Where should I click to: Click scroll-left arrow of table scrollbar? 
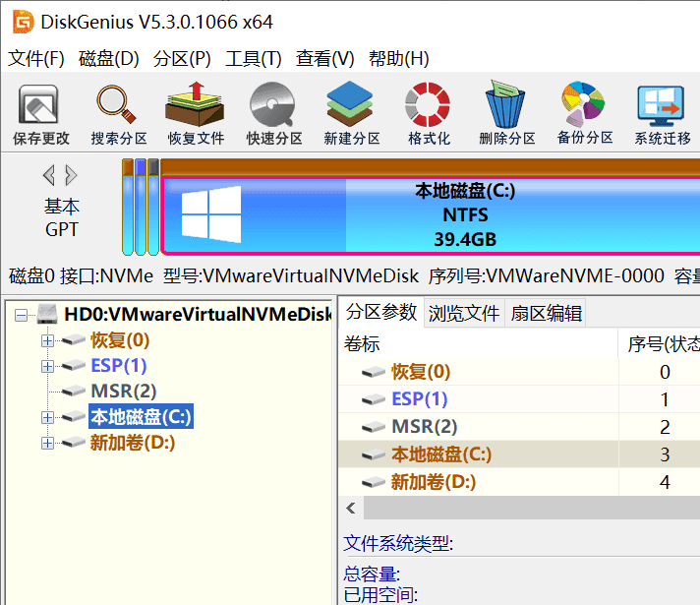tap(351, 508)
